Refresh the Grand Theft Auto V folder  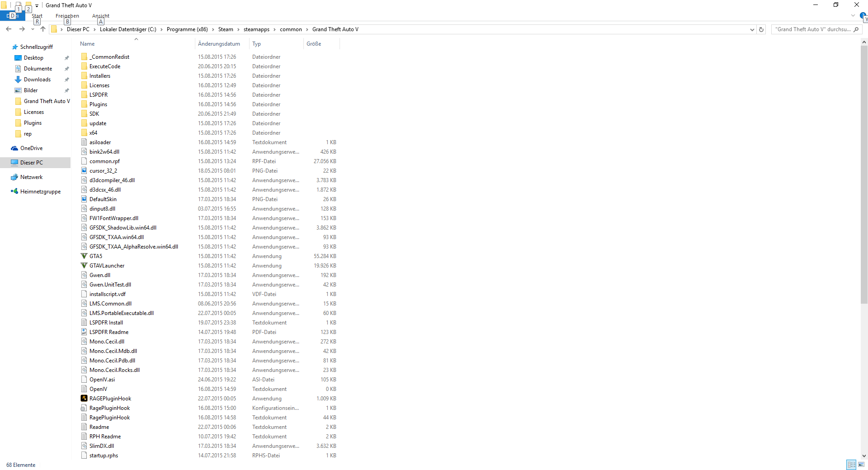pos(761,29)
